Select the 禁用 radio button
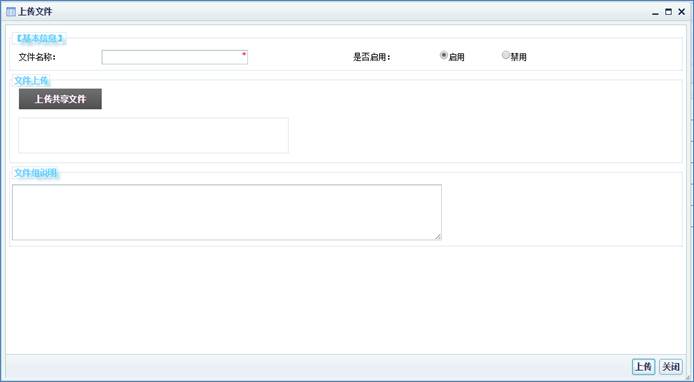This screenshot has height=382, width=694. coord(505,55)
